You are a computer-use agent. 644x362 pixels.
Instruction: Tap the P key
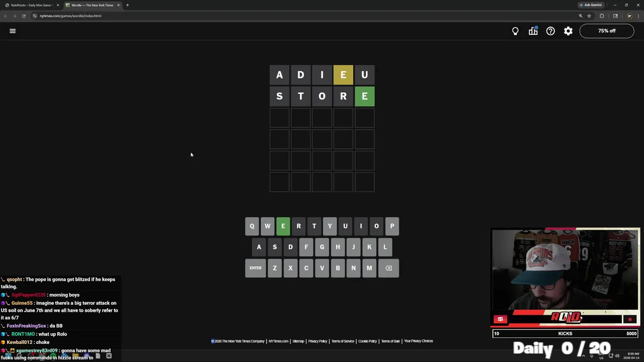click(392, 226)
